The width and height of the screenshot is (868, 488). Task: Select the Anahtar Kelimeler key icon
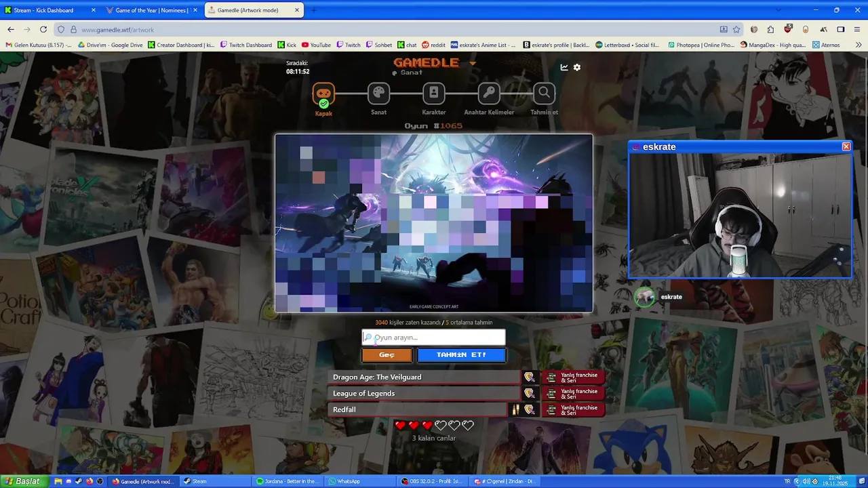[x=489, y=94]
